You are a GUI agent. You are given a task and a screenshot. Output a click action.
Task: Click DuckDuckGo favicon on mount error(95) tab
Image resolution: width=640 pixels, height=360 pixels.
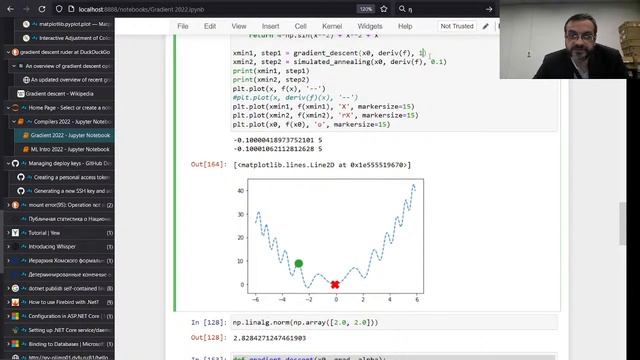tap(15, 205)
